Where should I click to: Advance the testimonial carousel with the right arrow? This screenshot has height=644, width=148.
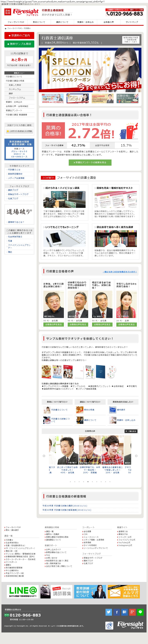click(136, 456)
